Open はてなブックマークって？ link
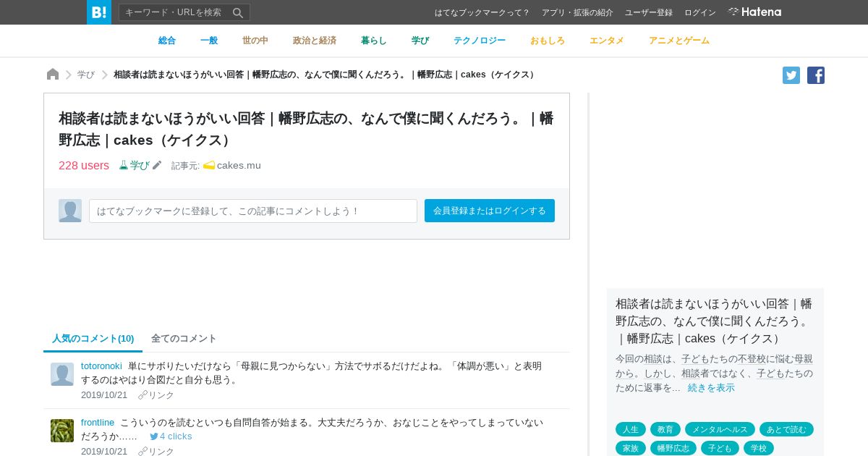The width and height of the screenshot is (868, 456). click(x=482, y=12)
